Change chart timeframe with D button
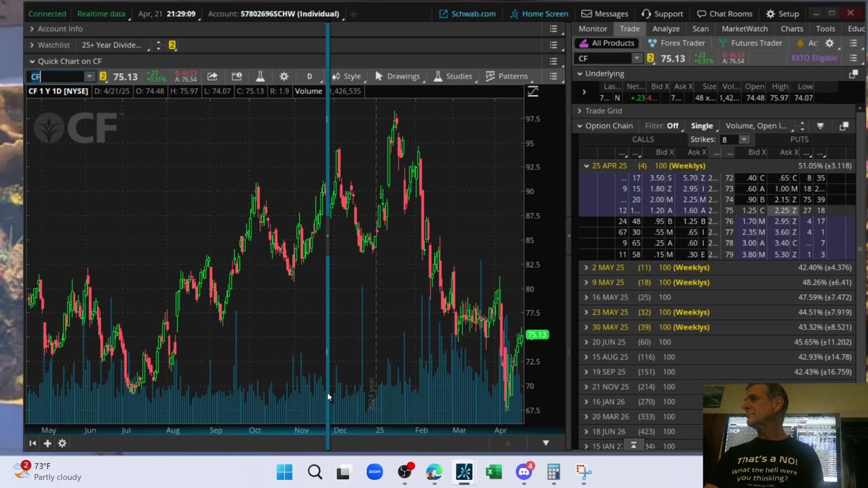 pos(309,76)
